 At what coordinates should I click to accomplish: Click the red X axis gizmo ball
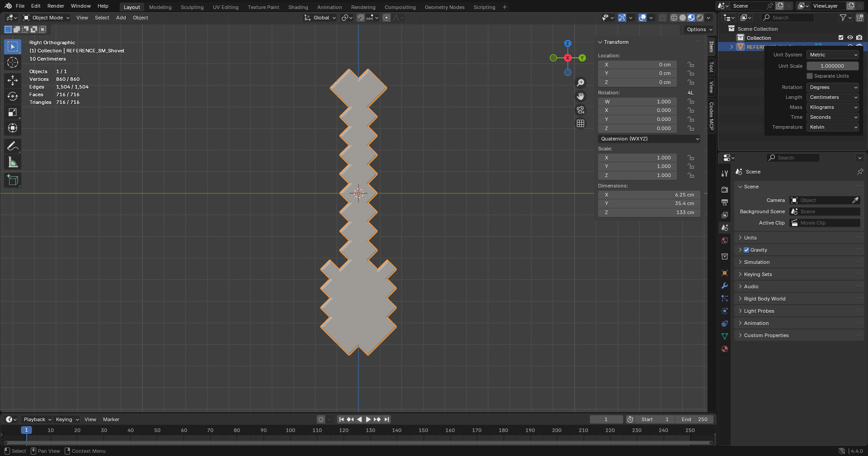[x=567, y=58]
